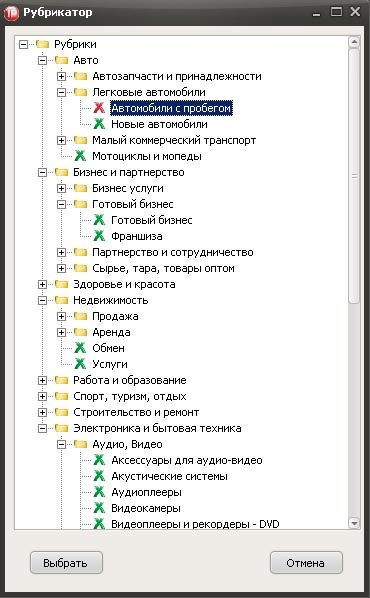
Task: Click the green X icon beside Мотоциклы и мопеды
Action: [x=80, y=156]
